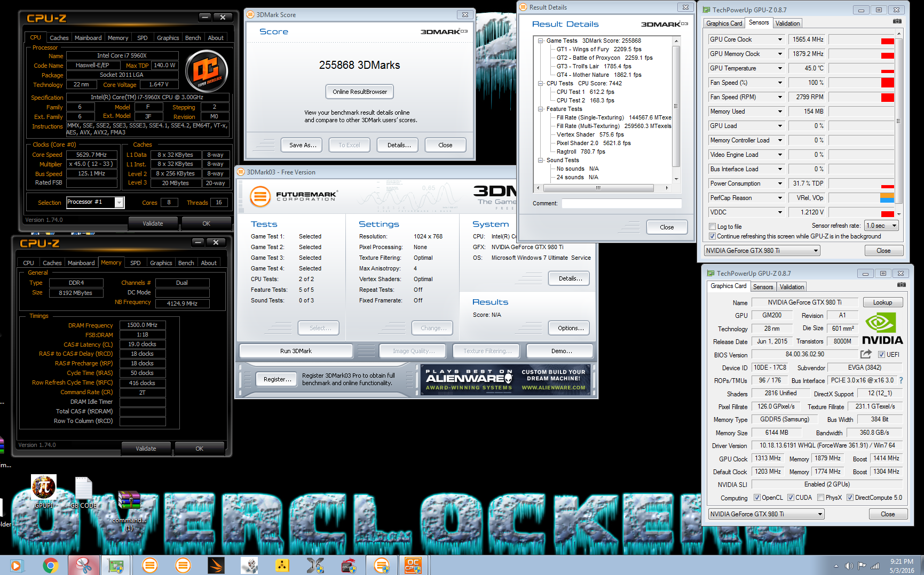The width and height of the screenshot is (924, 575).
Task: Show hidden tray icons with the arrow
Action: pyautogui.click(x=836, y=566)
